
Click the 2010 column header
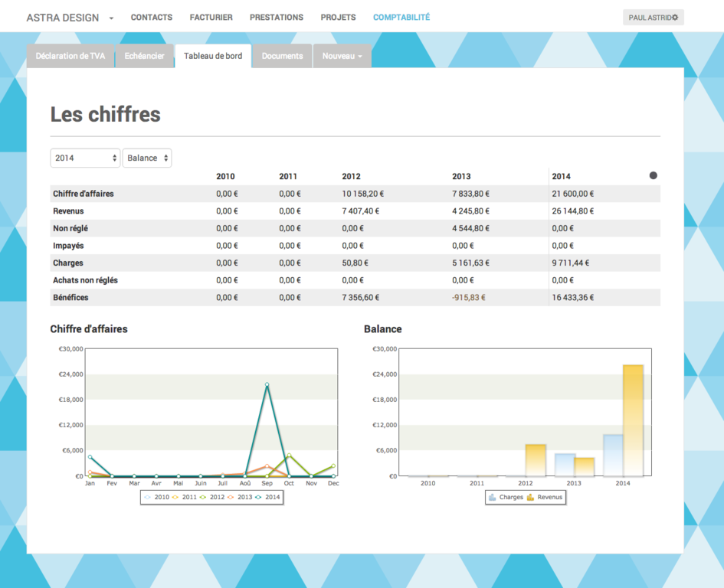pos(225,176)
